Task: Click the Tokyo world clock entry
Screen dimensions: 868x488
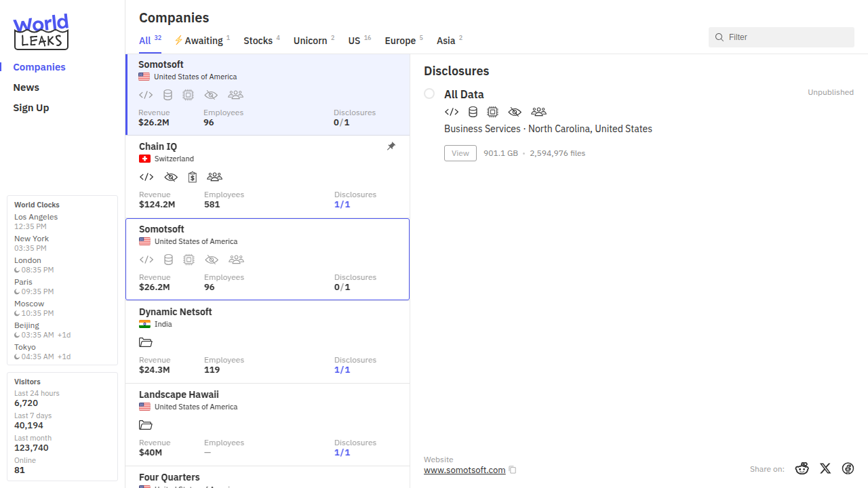Action: (43, 352)
